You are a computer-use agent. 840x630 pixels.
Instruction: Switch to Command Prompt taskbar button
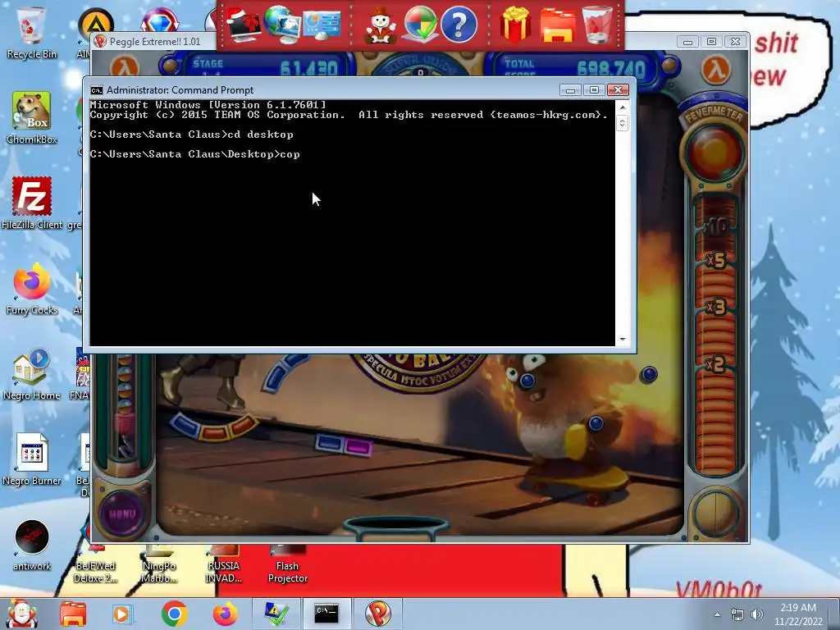(x=326, y=614)
